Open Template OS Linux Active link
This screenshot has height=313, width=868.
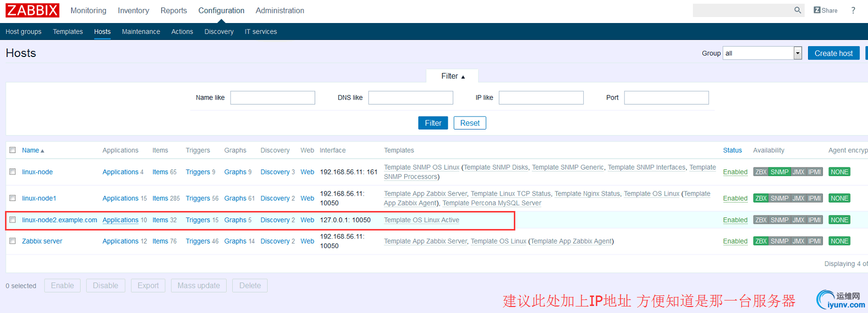(421, 220)
